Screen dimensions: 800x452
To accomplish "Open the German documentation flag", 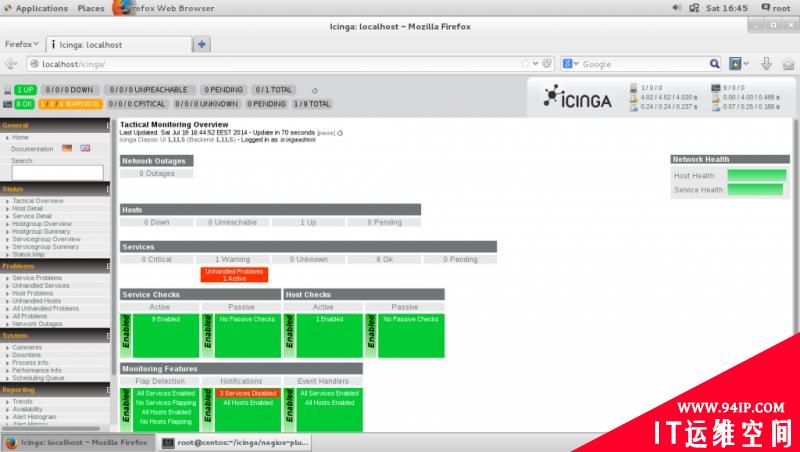I will [67, 148].
